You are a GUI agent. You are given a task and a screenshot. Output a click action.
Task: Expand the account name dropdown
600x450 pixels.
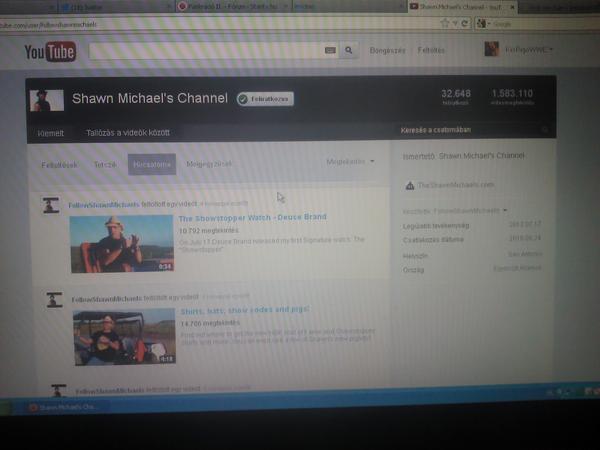point(528,50)
